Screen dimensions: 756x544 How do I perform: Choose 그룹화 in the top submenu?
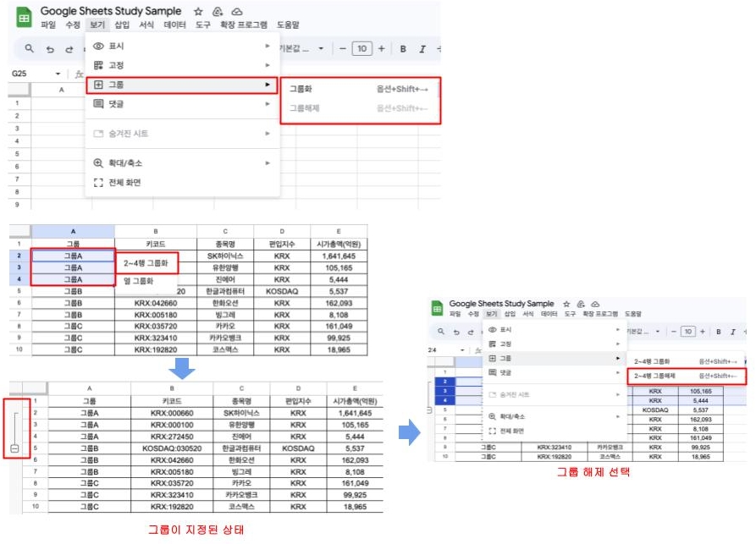click(358, 89)
